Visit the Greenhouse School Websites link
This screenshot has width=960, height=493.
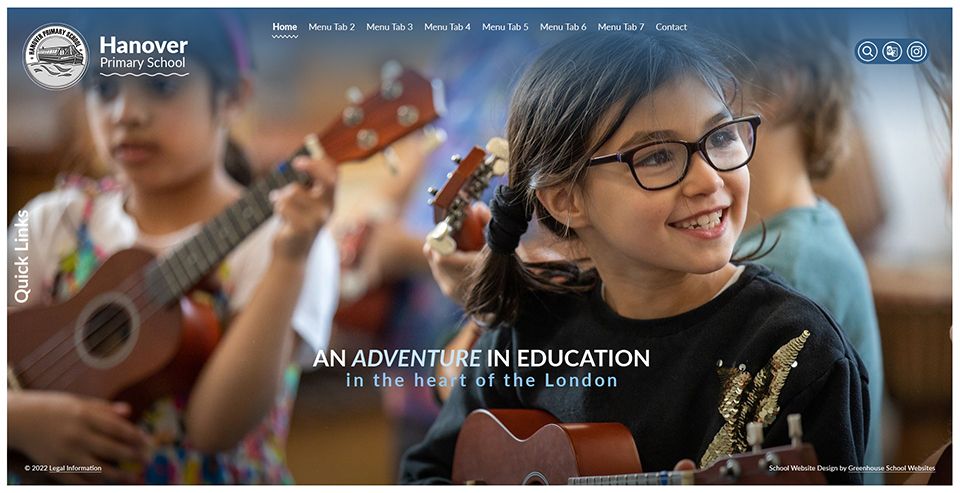click(891, 469)
